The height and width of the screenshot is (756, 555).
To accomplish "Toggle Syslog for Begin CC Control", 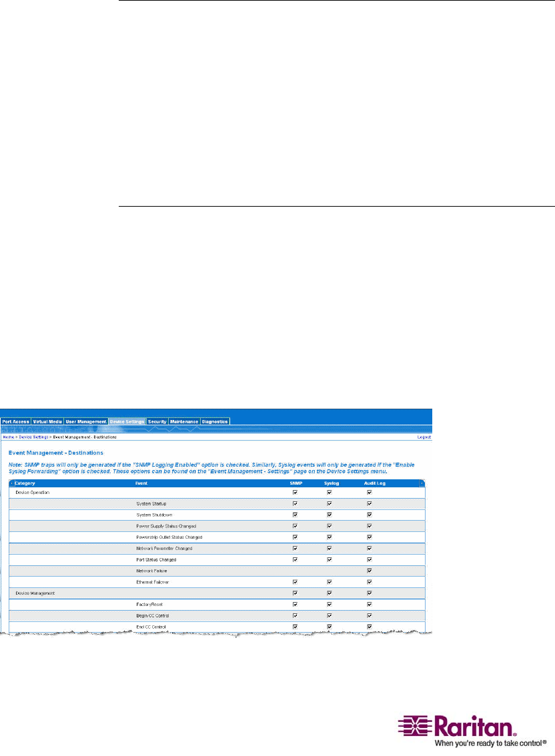I will pos(329,615).
